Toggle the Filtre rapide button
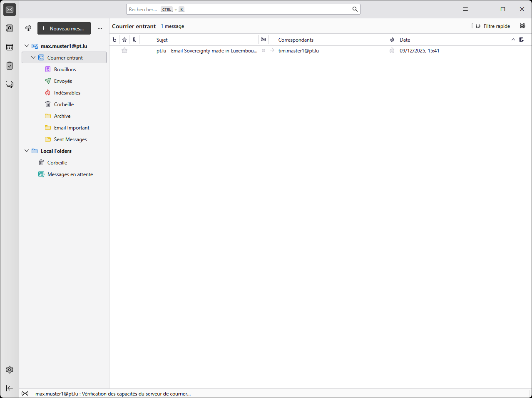 pos(493,26)
